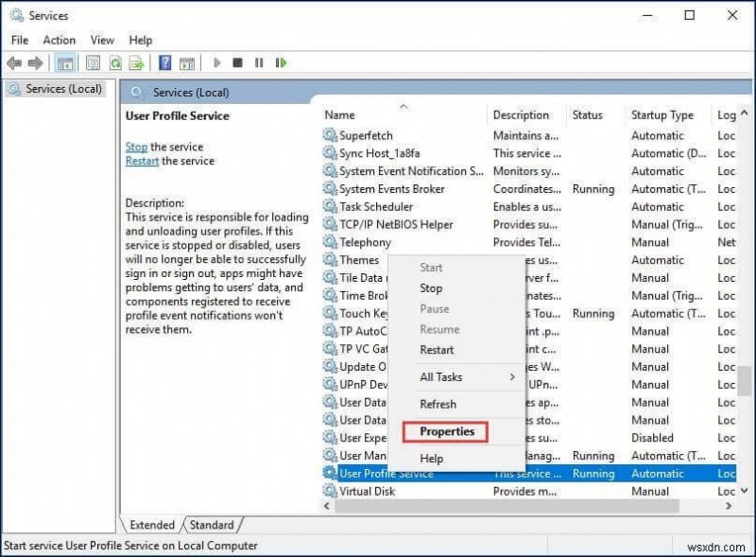Stop the service using the stop icon

click(x=237, y=62)
